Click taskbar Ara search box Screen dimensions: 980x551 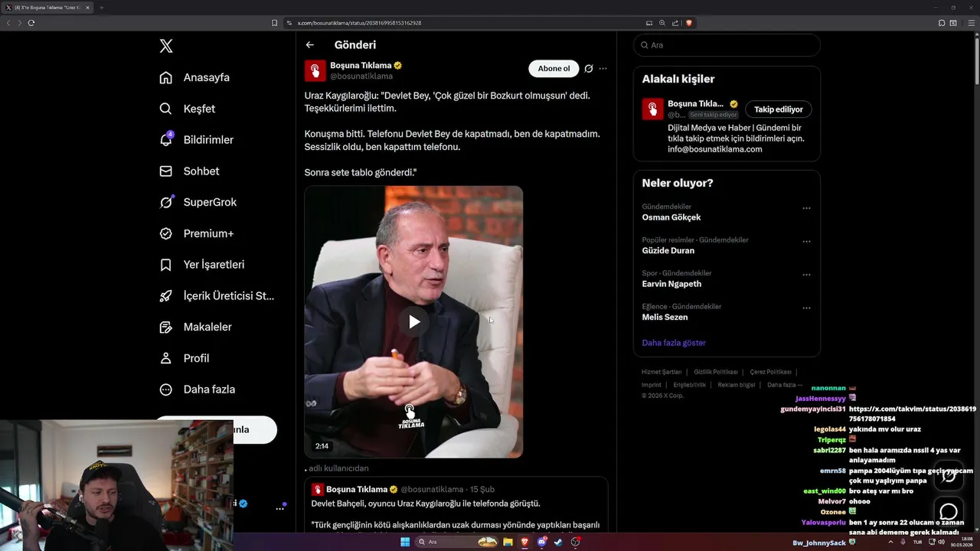pos(458,542)
